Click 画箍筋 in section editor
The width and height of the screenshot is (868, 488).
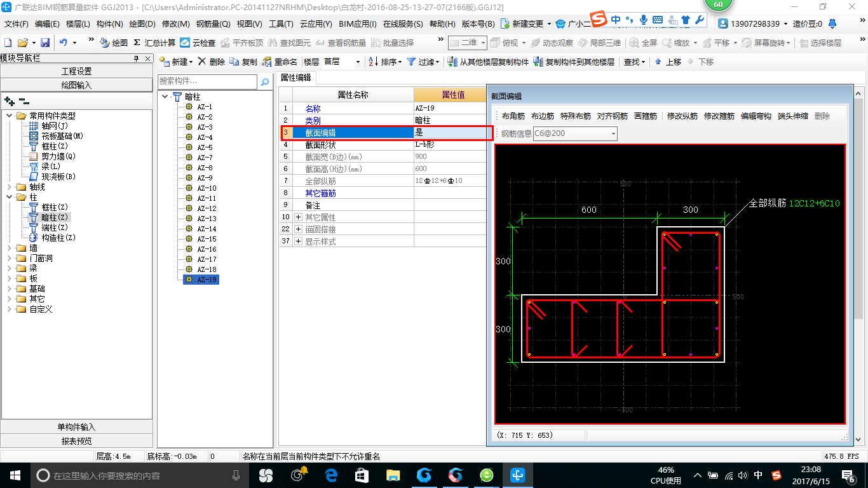[645, 116]
